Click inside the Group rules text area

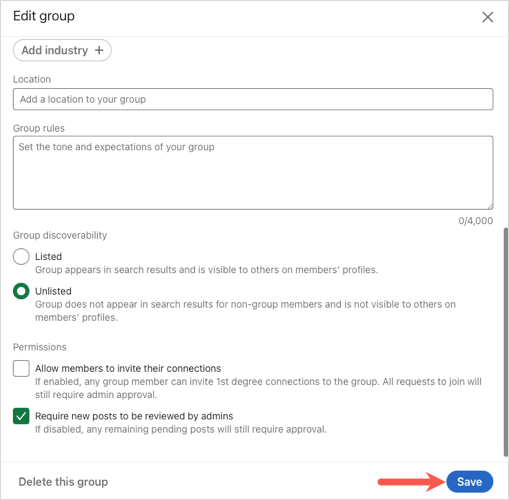coord(253,173)
